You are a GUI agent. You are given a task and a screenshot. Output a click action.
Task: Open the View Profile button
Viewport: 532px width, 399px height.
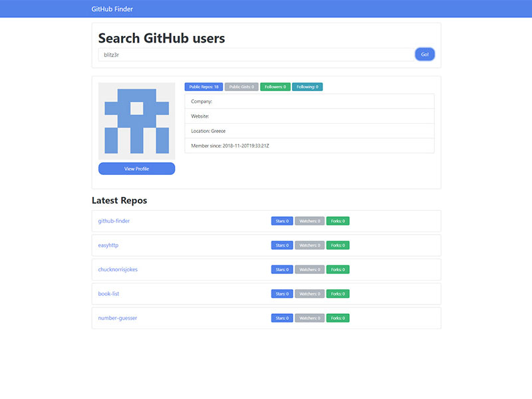136,169
